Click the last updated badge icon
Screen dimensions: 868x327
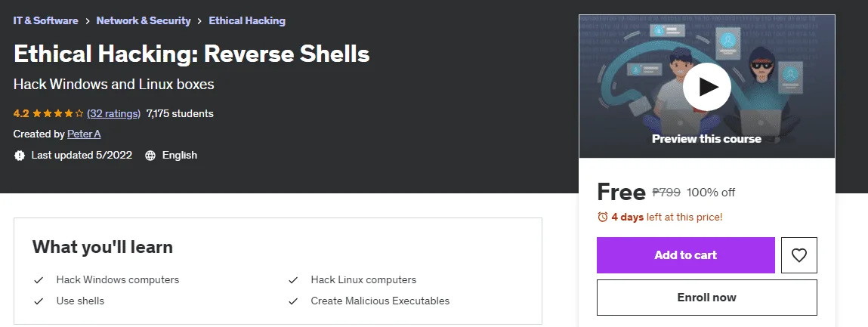coord(20,156)
